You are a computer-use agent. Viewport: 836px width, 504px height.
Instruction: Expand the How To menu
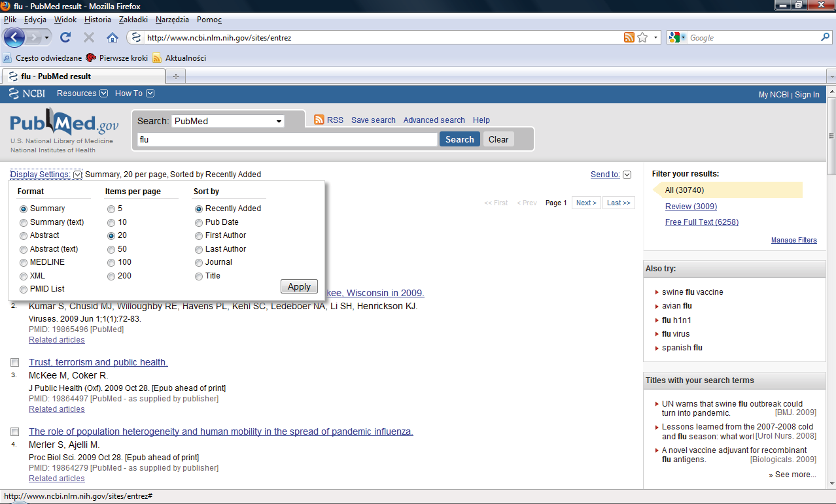134,93
